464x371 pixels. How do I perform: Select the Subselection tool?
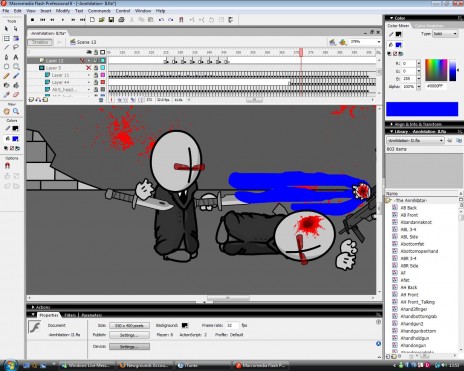pyautogui.click(x=16, y=29)
